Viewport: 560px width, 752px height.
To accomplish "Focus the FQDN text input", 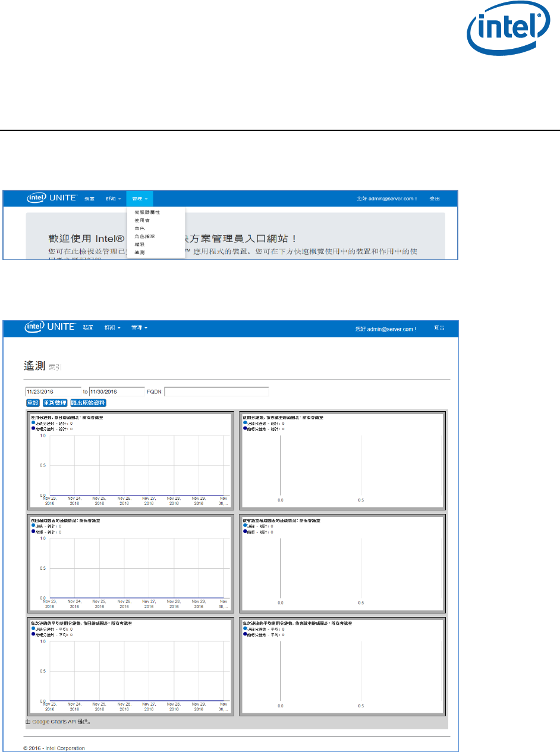I will coord(216,391).
